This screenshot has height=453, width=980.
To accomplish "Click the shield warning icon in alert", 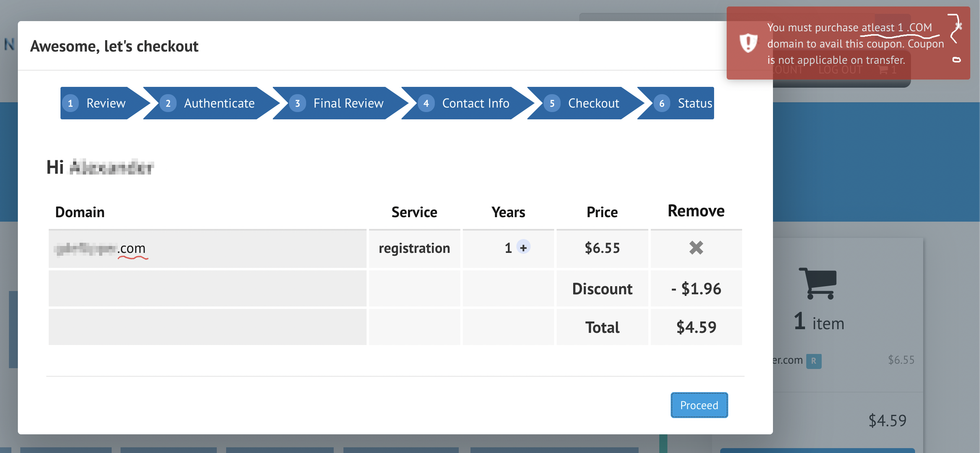I will 748,43.
